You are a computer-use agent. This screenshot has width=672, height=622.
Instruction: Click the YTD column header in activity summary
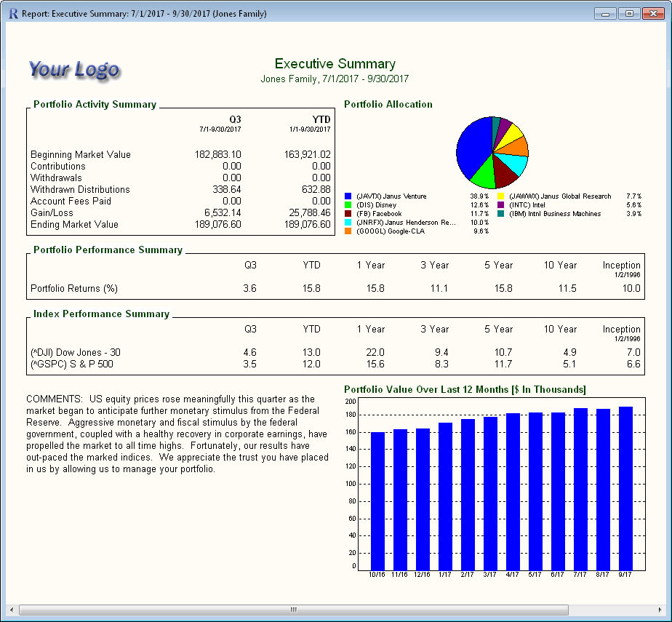[321, 119]
